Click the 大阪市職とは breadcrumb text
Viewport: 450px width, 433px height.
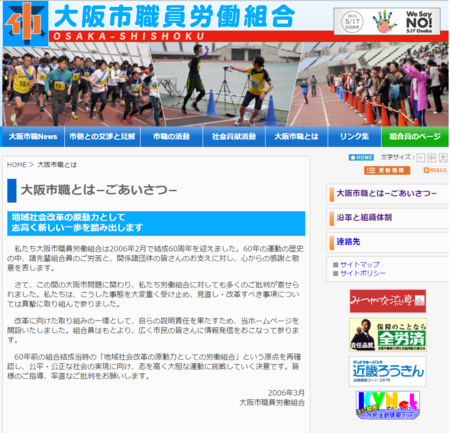(57, 165)
